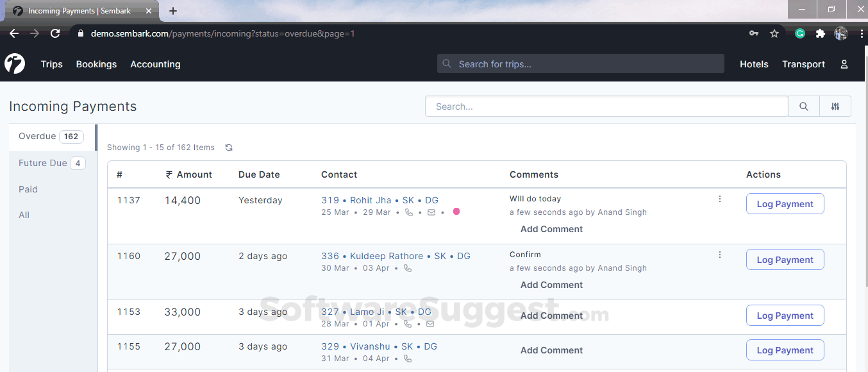868x372 pixels.
Task: Add Comment on trip 1160
Action: click(551, 284)
